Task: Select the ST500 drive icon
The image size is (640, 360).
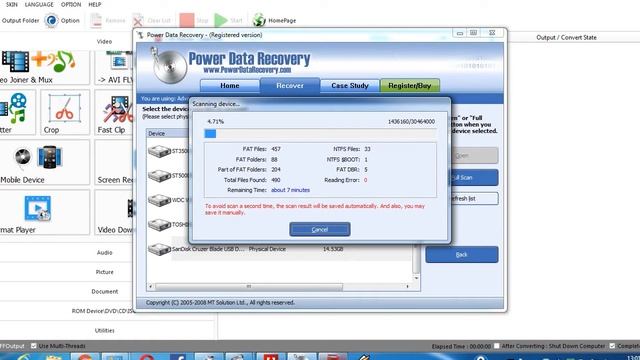Action: tap(159, 176)
